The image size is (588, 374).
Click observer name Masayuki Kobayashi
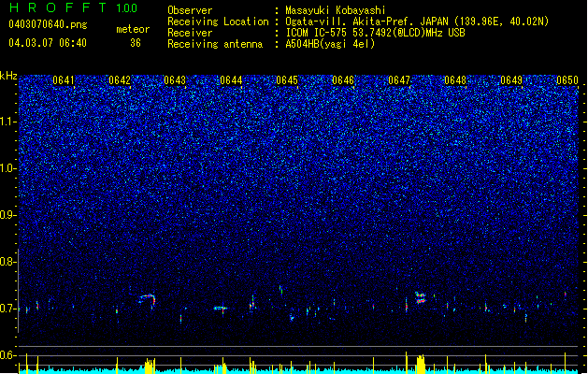click(x=336, y=10)
